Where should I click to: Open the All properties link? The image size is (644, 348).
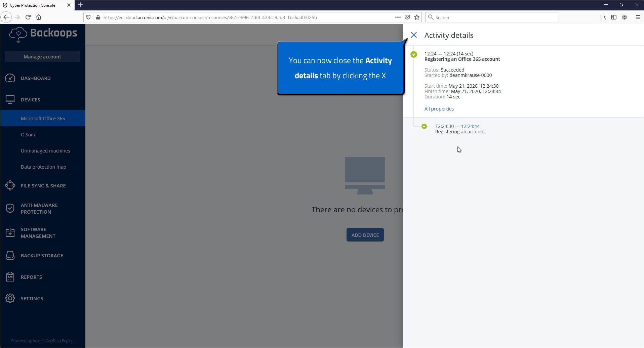pyautogui.click(x=439, y=109)
